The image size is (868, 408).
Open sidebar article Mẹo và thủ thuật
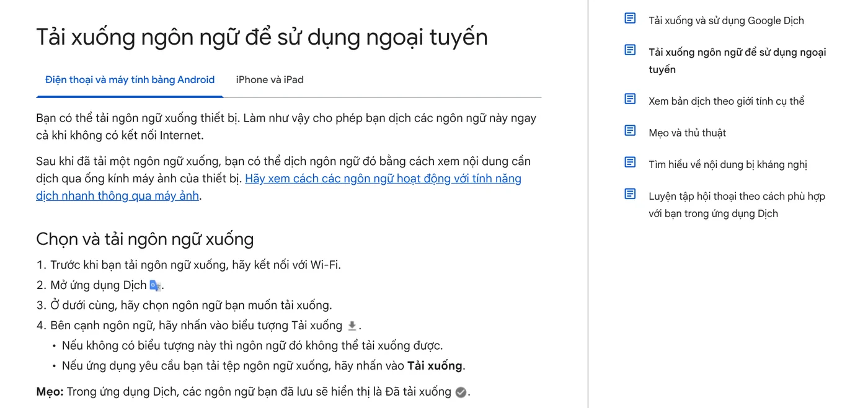687,133
